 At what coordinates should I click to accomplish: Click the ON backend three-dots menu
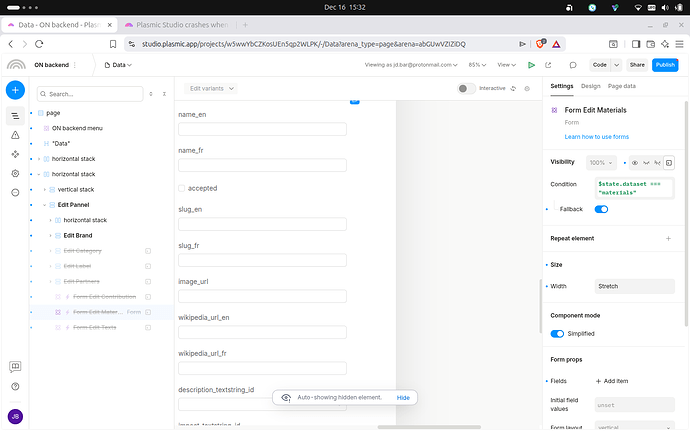[75, 65]
